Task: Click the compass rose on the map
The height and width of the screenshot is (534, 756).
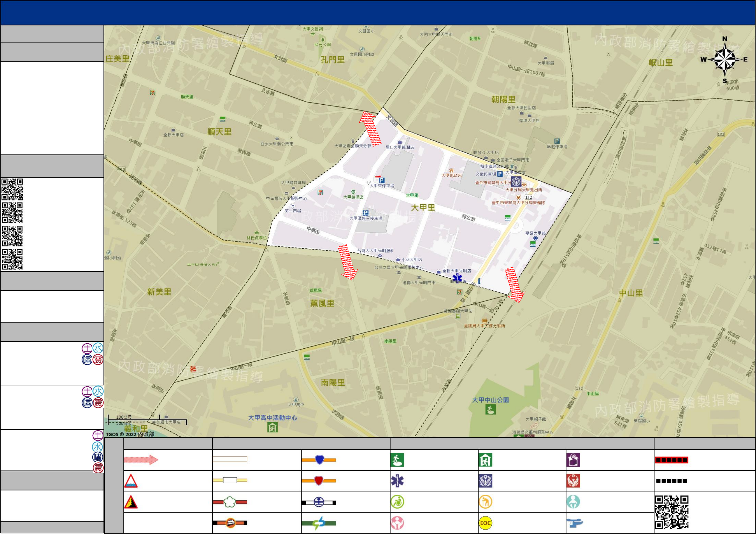Action: (725, 59)
